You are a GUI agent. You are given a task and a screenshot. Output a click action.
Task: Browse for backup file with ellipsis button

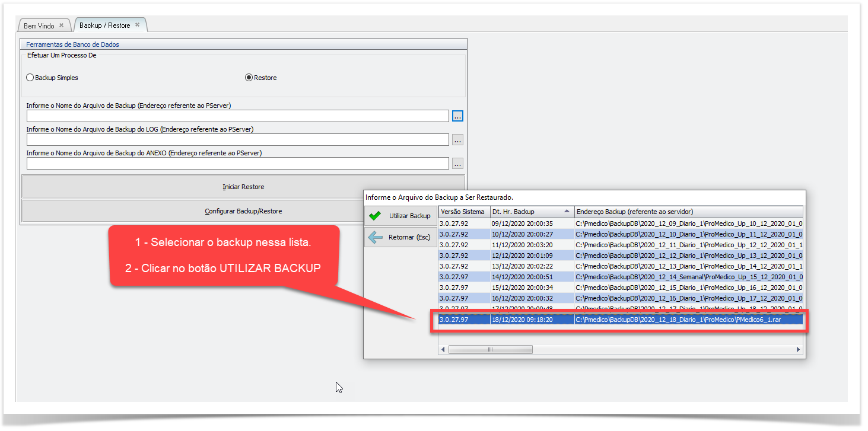[457, 116]
